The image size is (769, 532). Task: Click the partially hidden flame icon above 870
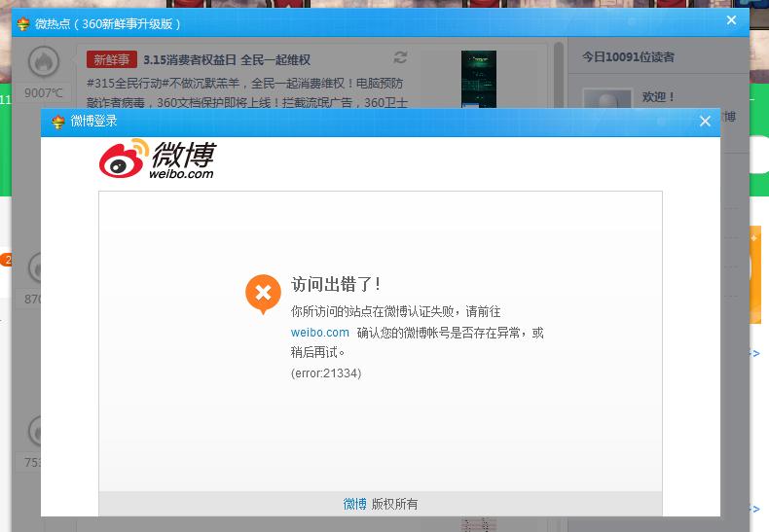tap(35, 268)
